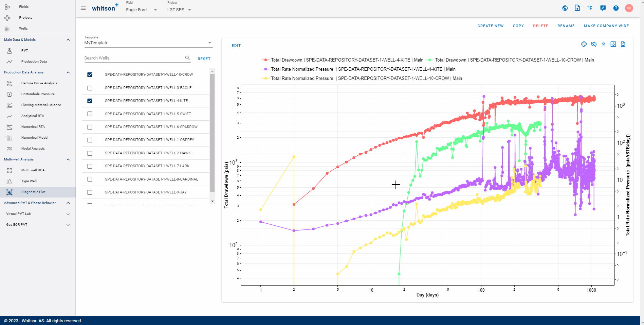The width and height of the screenshot is (644, 325).
Task: Click the Production Data icon
Action: click(x=10, y=62)
